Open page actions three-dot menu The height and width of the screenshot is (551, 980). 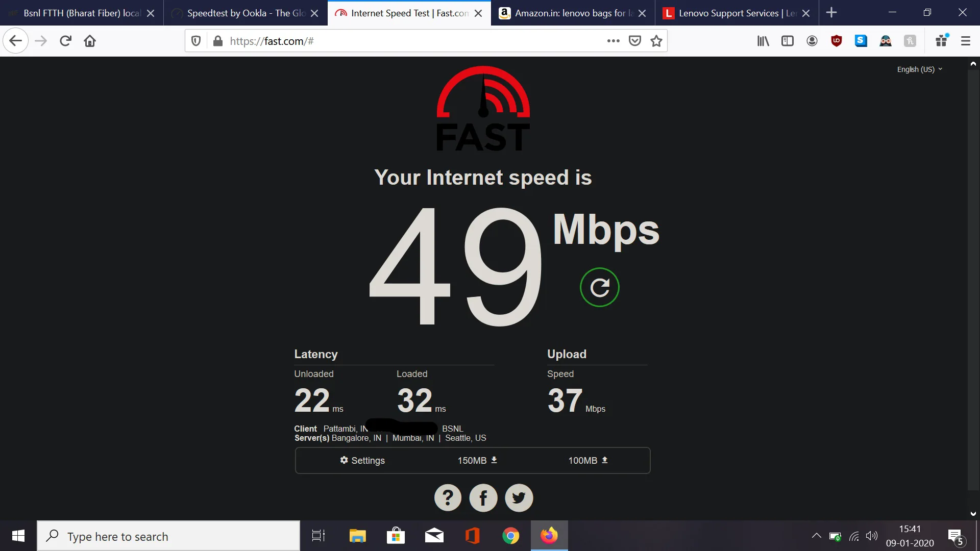[x=613, y=41]
